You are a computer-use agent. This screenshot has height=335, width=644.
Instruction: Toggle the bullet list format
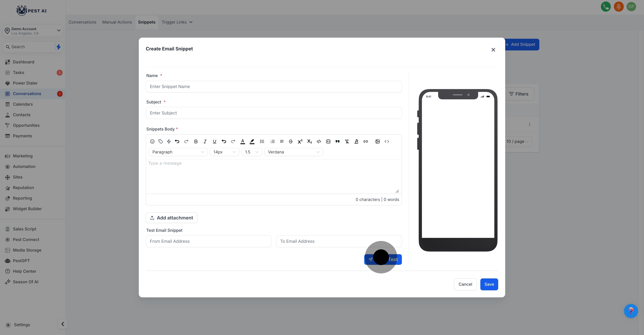pyautogui.click(x=262, y=141)
